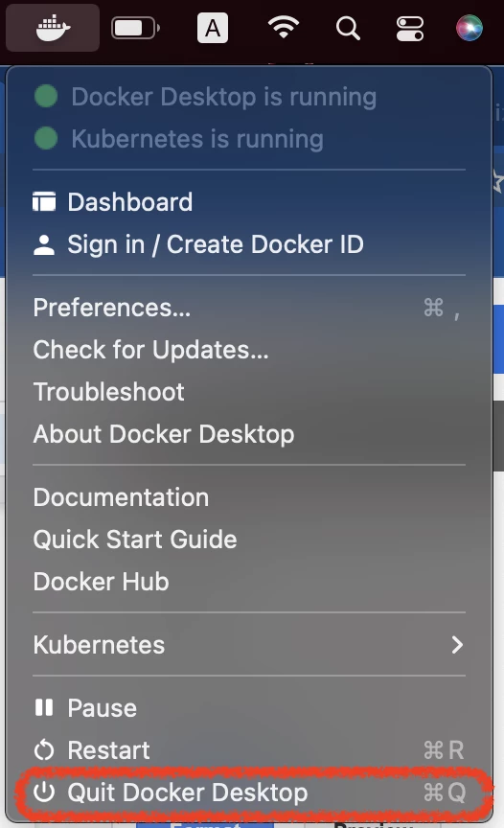Open Docker Documentation link
This screenshot has height=828, width=504.
tap(249, 497)
